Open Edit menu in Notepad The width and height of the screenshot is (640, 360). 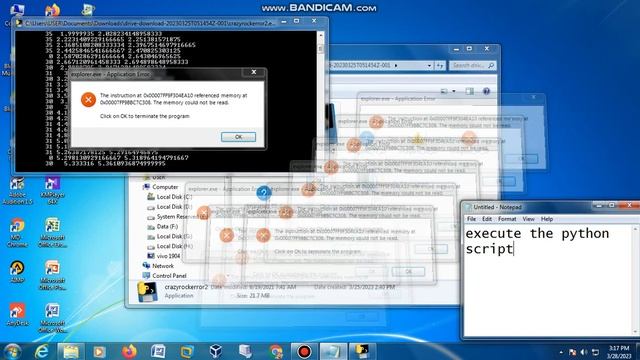(487, 219)
